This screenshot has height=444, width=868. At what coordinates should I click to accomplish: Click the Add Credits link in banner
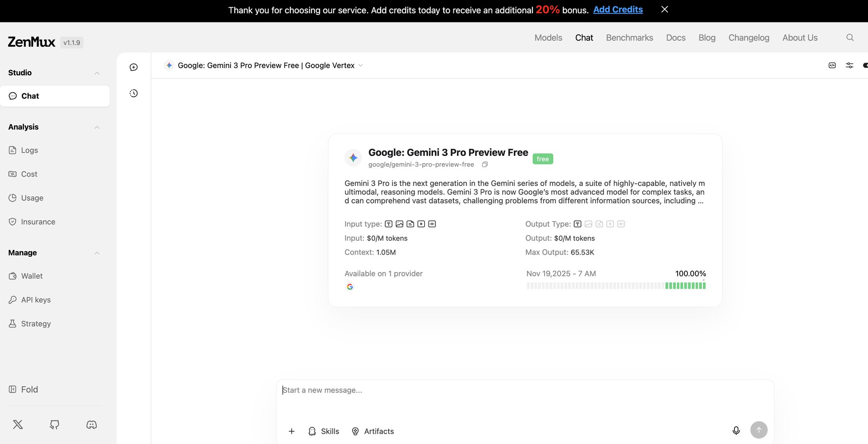pos(618,10)
